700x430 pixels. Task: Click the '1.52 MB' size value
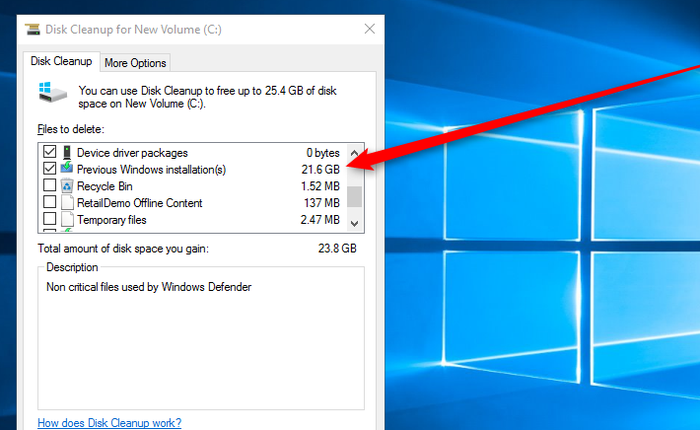click(x=320, y=186)
